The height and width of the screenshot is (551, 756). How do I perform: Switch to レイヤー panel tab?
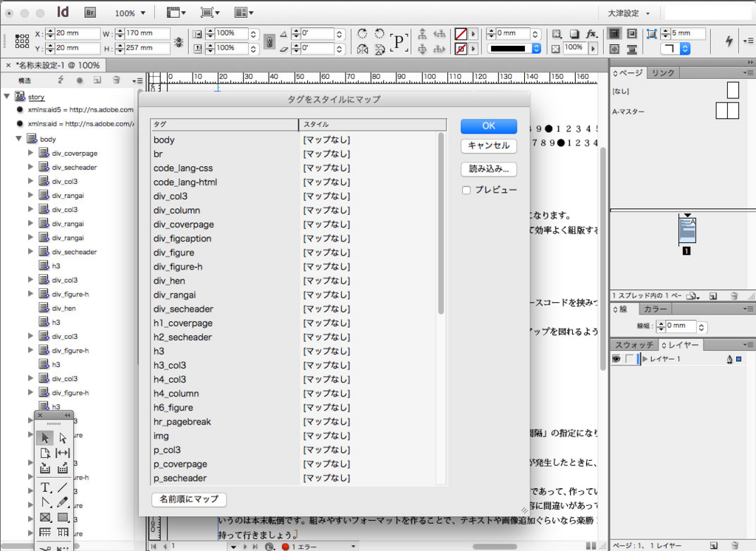coord(680,345)
